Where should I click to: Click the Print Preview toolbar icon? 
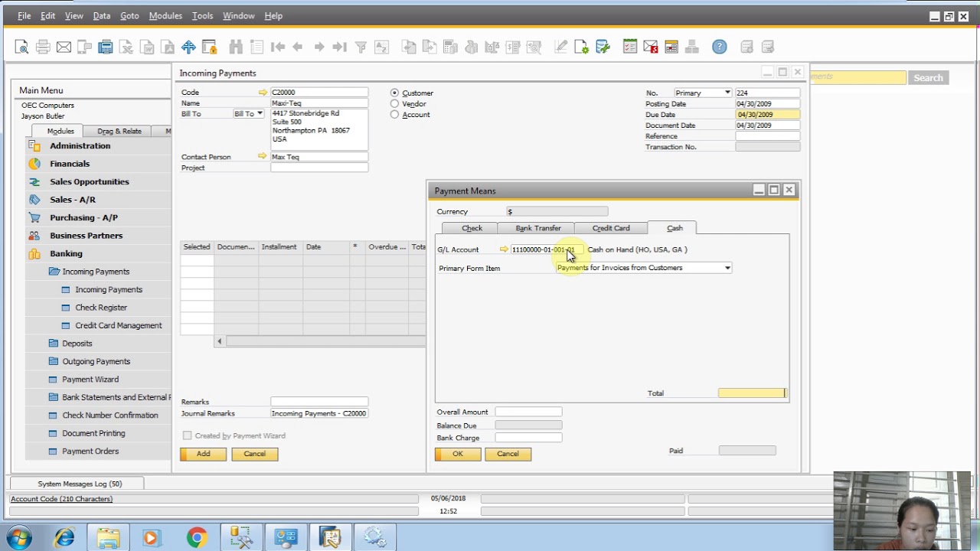(x=21, y=47)
